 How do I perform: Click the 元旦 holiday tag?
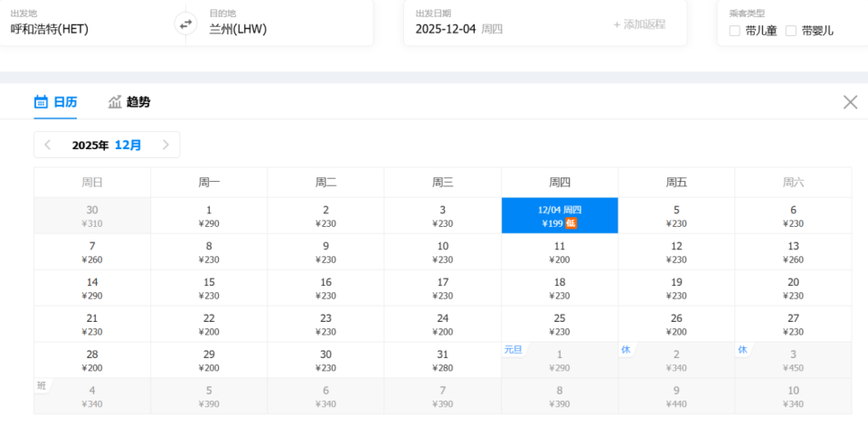(x=513, y=349)
